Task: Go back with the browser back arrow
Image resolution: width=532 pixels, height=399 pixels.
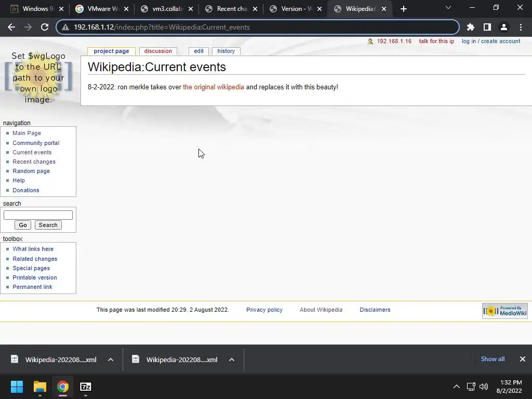Action: point(11,27)
